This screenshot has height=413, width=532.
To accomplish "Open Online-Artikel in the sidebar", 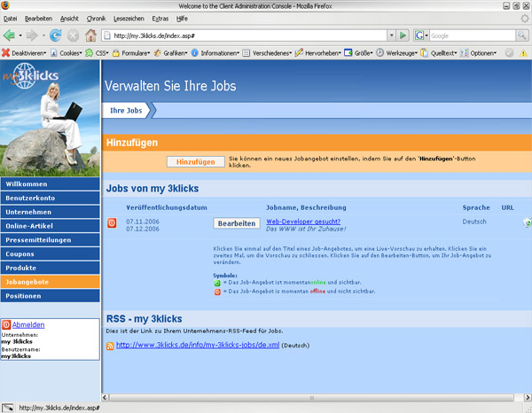I will [51, 226].
